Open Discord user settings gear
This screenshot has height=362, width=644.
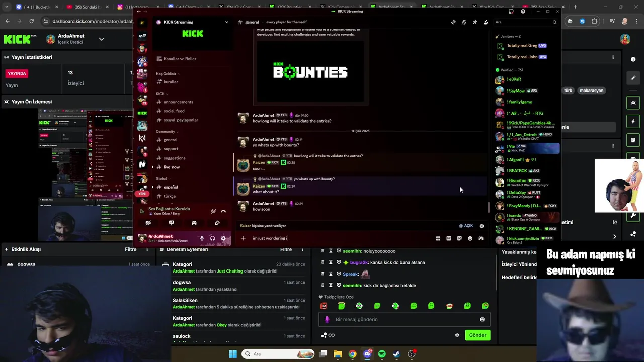point(223,238)
